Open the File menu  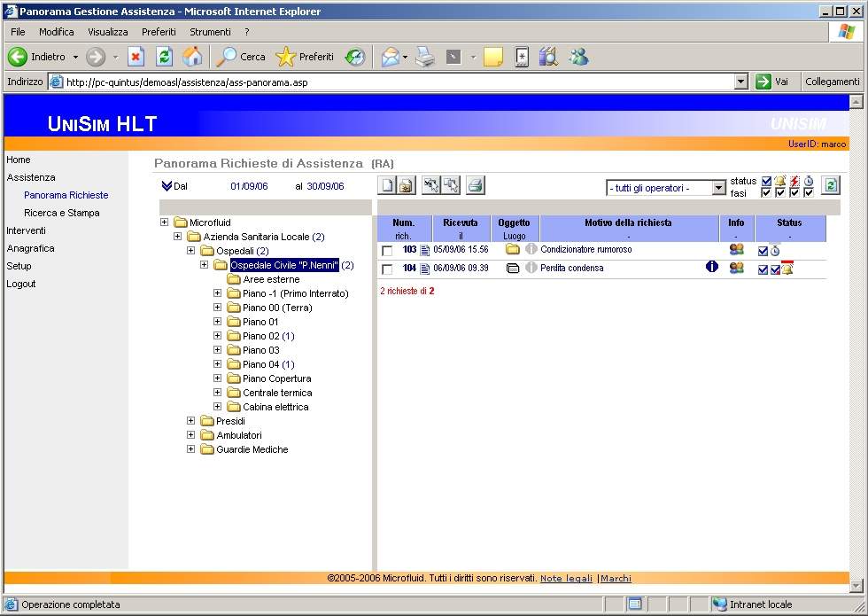pyautogui.click(x=18, y=32)
